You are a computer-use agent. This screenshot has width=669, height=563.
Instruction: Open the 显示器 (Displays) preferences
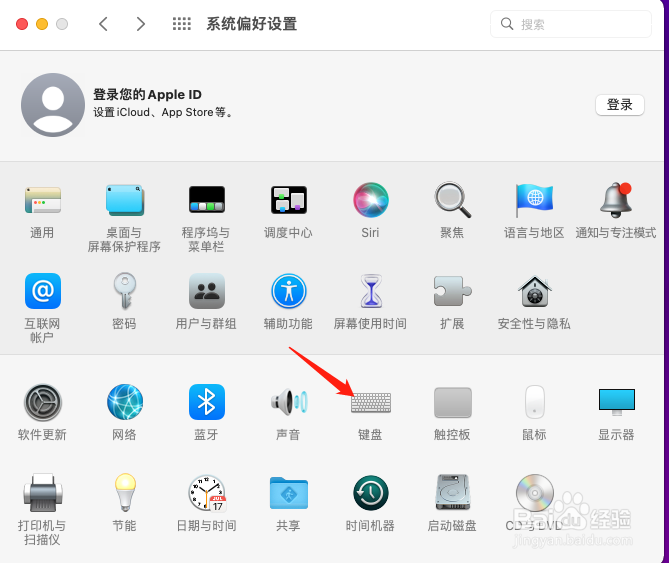[x=616, y=402]
